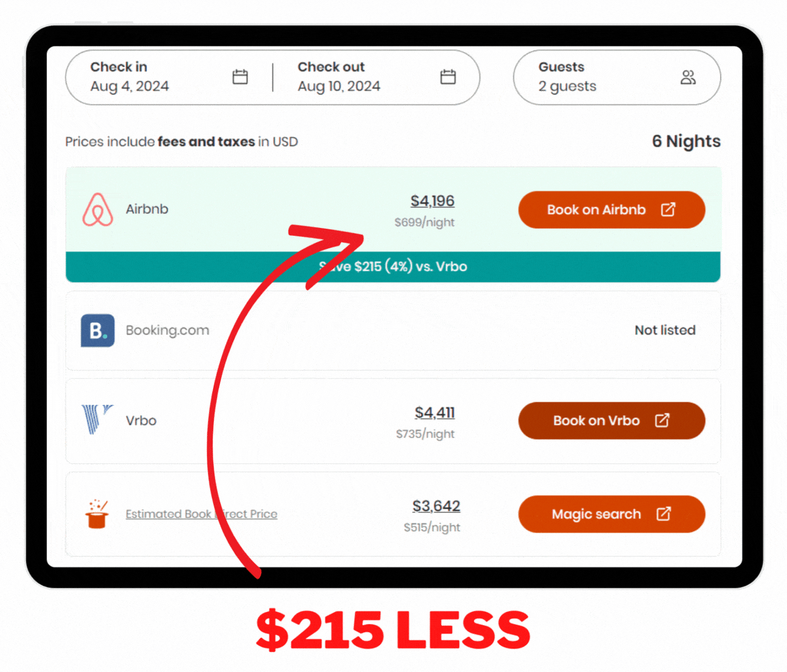Open the check-in calendar icon
The image size is (787, 672).
point(240,77)
